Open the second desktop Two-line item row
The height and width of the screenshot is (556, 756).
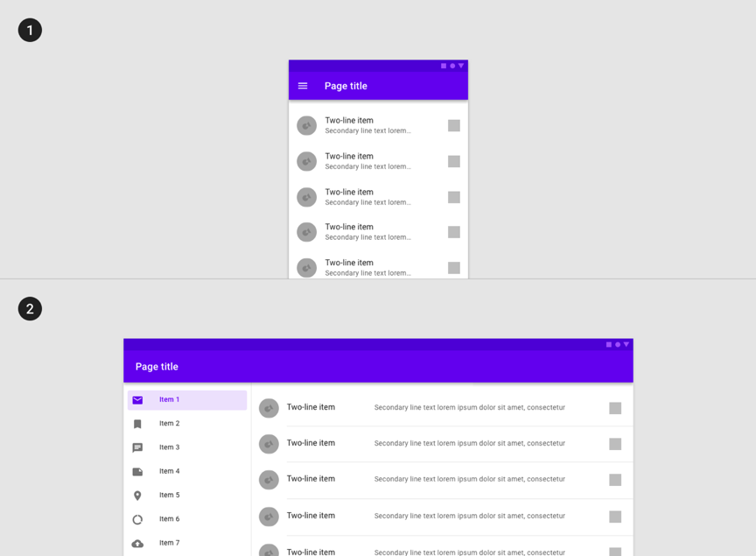442,444
